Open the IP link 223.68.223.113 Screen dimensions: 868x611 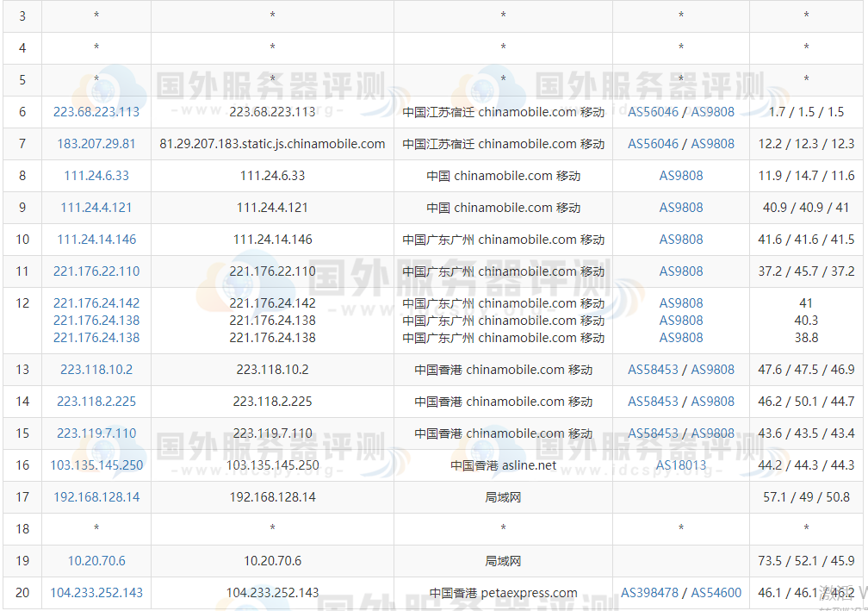96,111
